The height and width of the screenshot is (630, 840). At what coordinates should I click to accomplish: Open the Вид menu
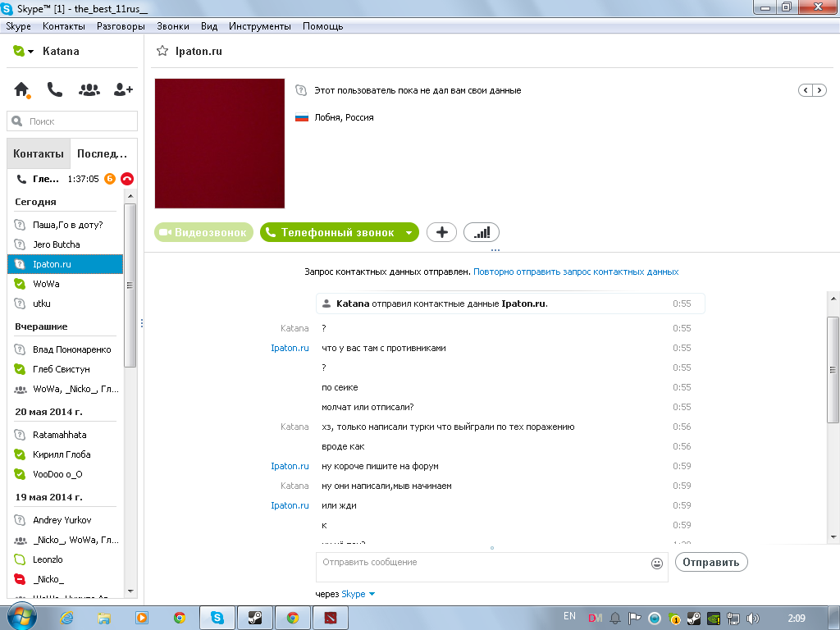tap(209, 26)
